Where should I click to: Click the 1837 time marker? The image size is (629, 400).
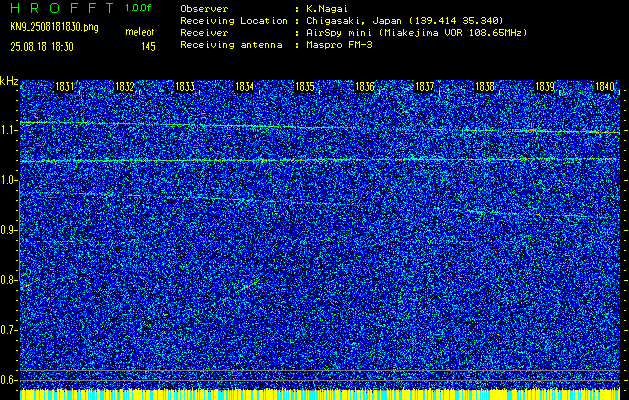(425, 87)
